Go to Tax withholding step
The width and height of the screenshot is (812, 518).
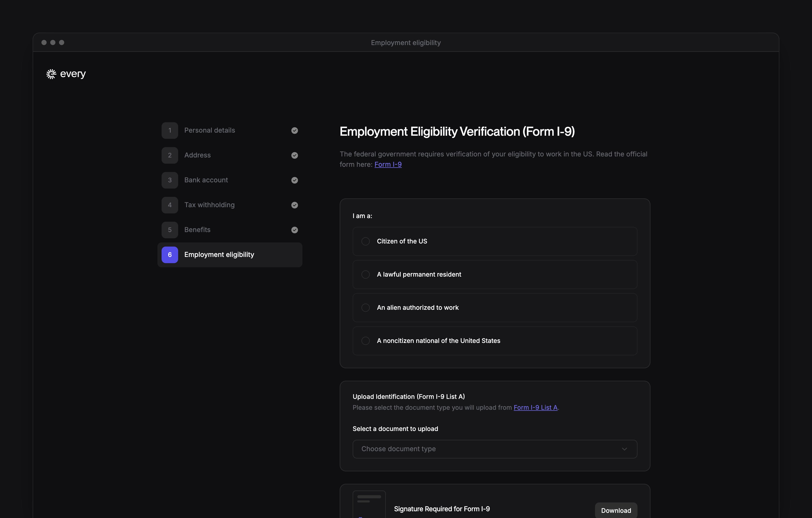(230, 205)
